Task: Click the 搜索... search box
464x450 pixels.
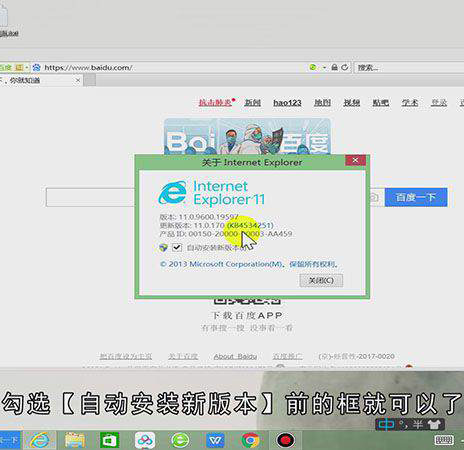Action: point(409,68)
